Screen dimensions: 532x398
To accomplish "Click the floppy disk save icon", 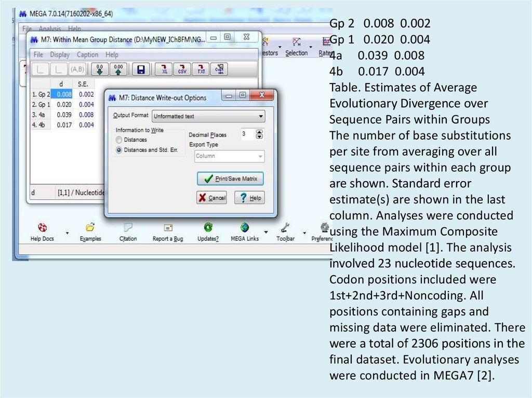I will pos(139,69).
